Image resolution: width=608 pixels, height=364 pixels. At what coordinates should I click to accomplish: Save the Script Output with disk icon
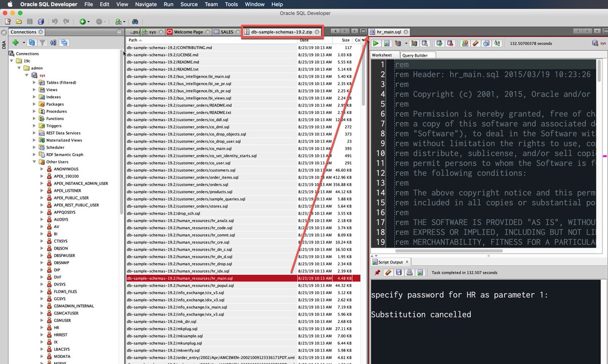coord(399,272)
